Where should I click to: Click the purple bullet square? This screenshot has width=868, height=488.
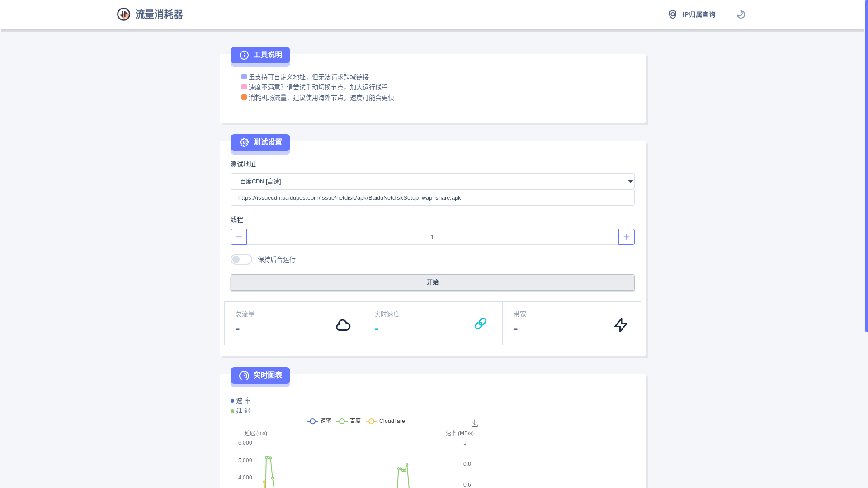(244, 76)
